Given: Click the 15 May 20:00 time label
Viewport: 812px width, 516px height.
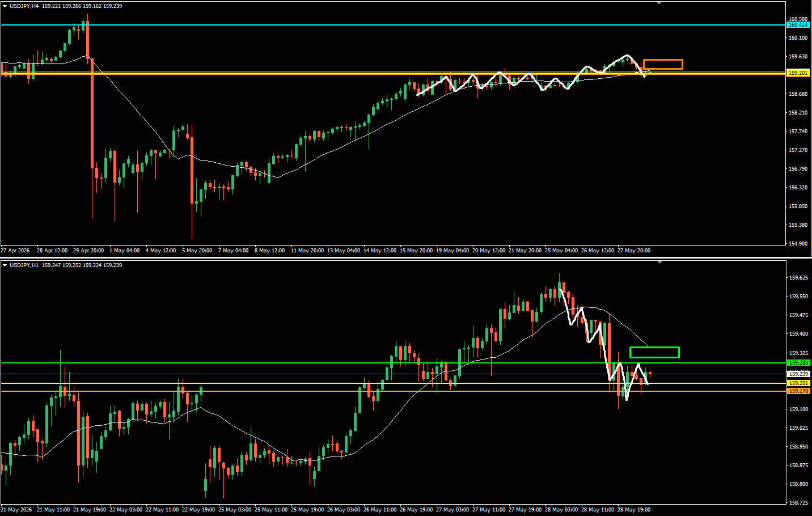Looking at the screenshot, I should [416, 251].
